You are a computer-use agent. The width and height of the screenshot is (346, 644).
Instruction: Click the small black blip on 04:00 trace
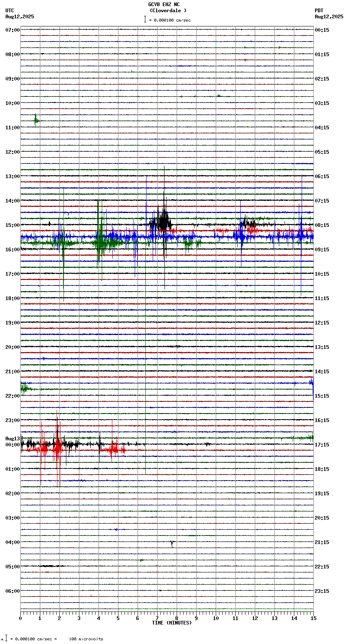pos(172,543)
